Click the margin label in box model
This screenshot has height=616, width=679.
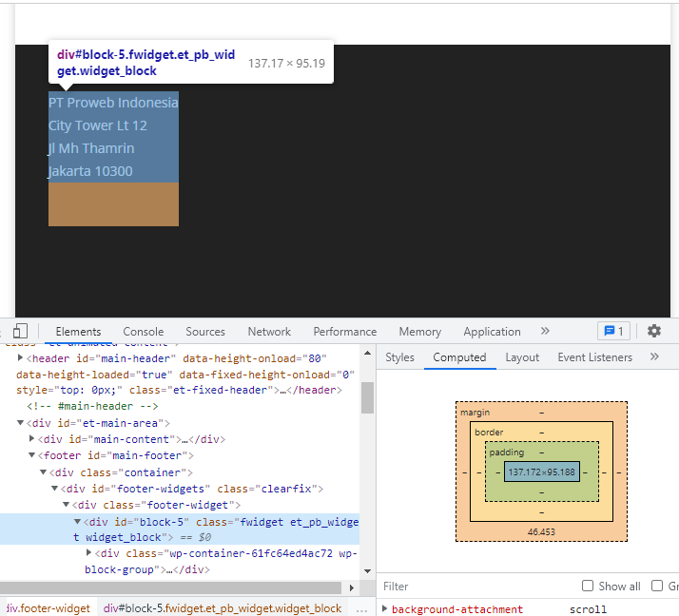click(x=475, y=413)
